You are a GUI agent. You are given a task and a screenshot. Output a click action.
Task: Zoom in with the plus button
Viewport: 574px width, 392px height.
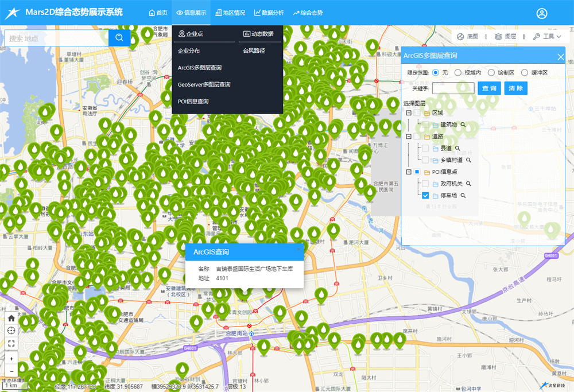click(x=11, y=359)
